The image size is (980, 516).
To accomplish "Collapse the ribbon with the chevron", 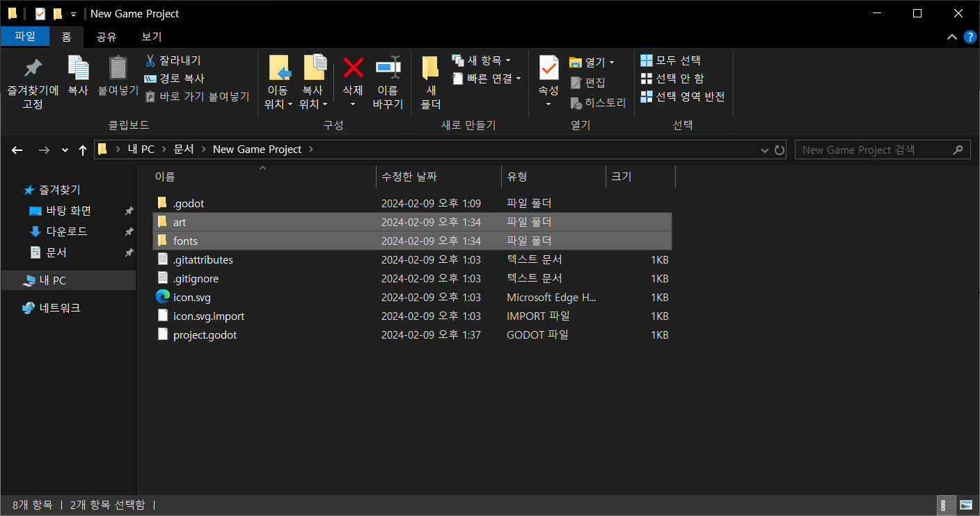I will click(x=951, y=36).
